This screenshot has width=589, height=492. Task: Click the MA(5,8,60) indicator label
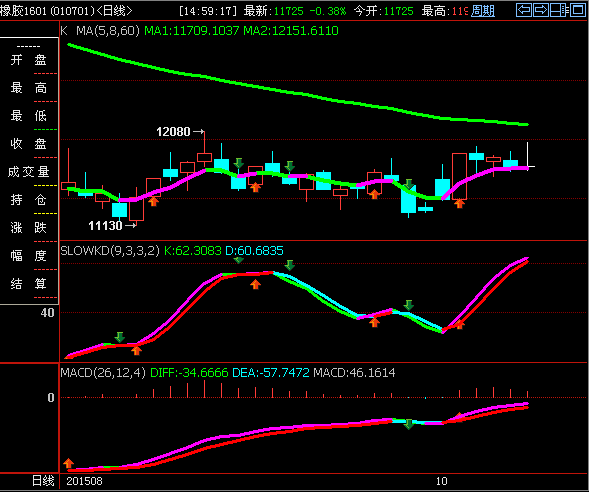(108, 30)
